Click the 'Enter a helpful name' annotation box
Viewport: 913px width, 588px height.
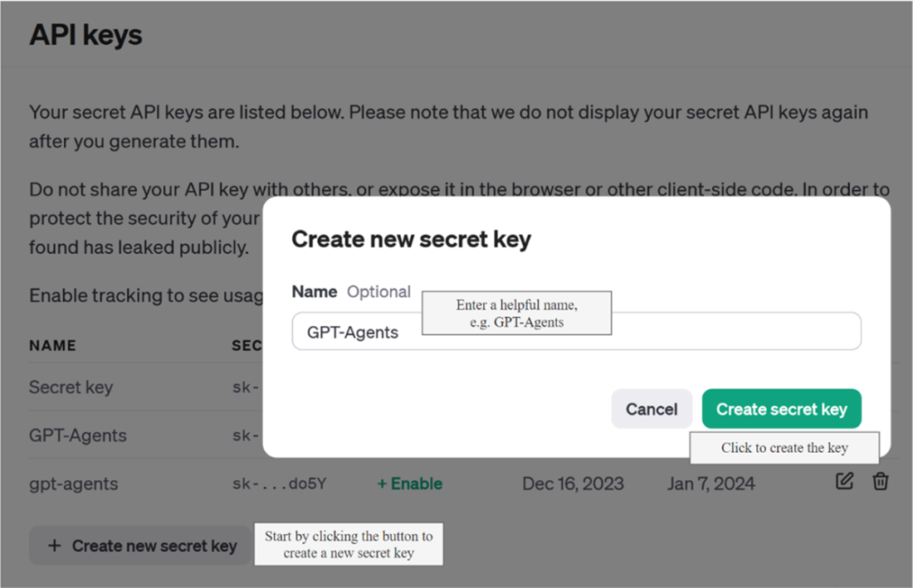coord(516,313)
